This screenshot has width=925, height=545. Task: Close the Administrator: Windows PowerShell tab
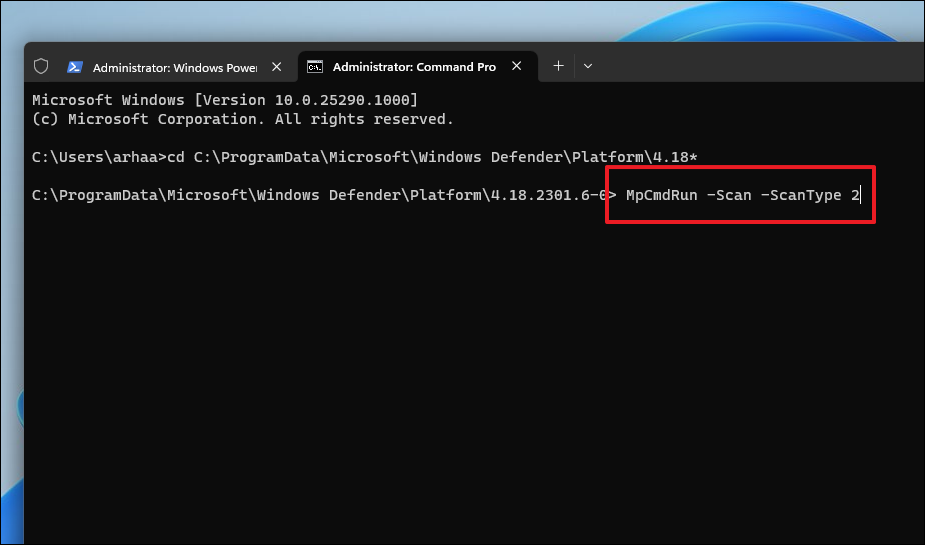tap(276, 67)
